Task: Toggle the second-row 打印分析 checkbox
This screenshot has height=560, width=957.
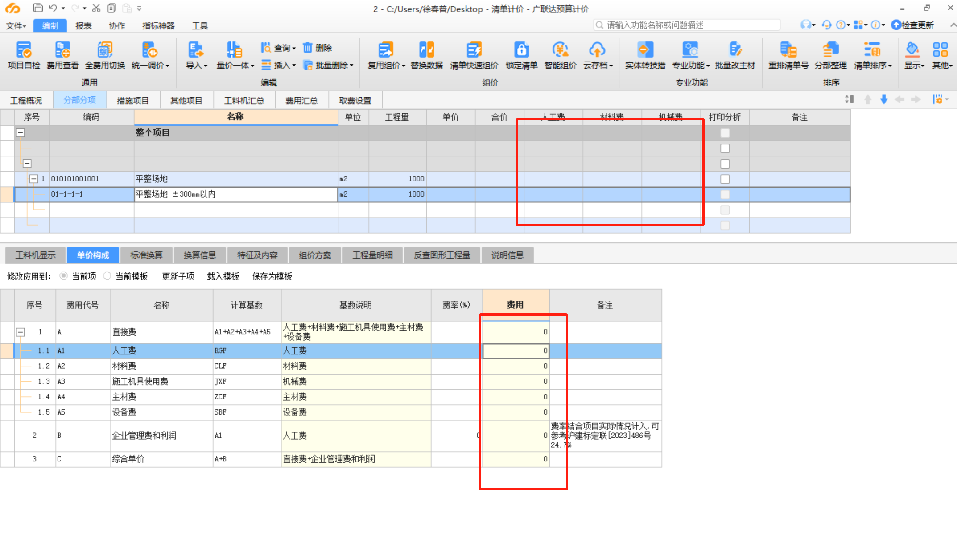Action: click(x=725, y=148)
